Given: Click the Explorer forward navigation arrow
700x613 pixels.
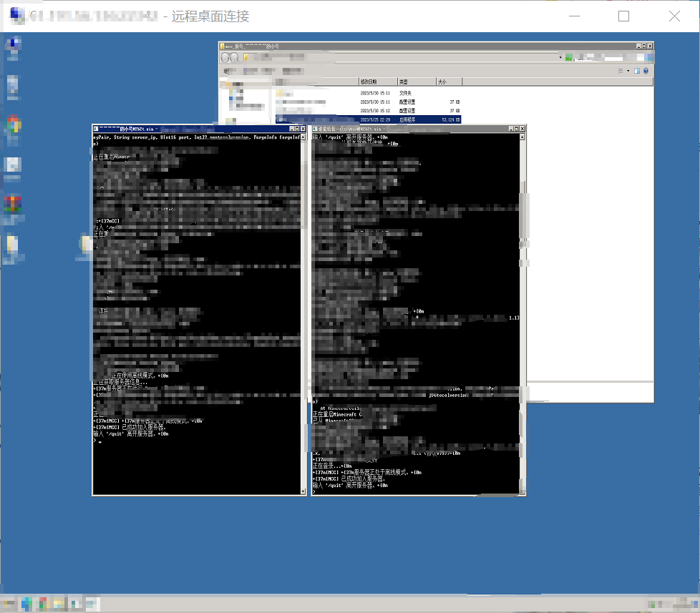Looking at the screenshot, I should coord(235,57).
